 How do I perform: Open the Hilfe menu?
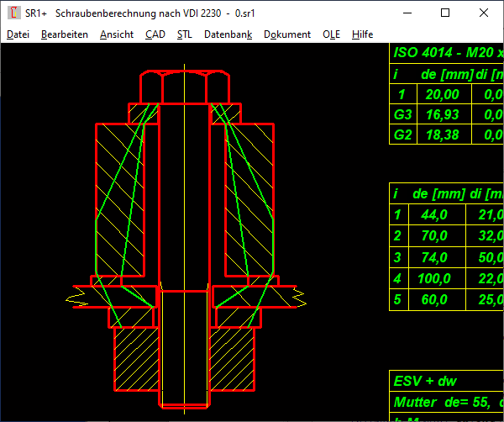coord(363,34)
